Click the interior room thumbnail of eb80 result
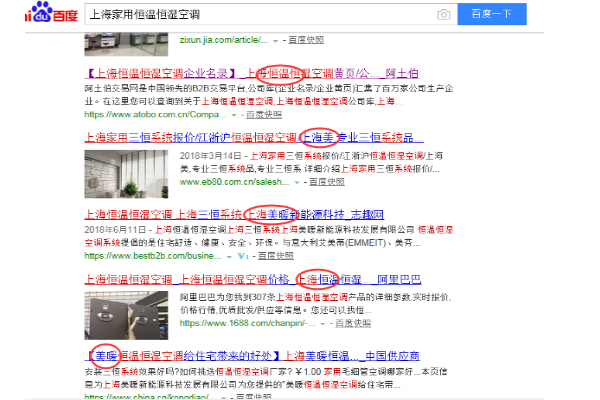Viewport: 600px width, 400px height. pyautogui.click(x=126, y=174)
